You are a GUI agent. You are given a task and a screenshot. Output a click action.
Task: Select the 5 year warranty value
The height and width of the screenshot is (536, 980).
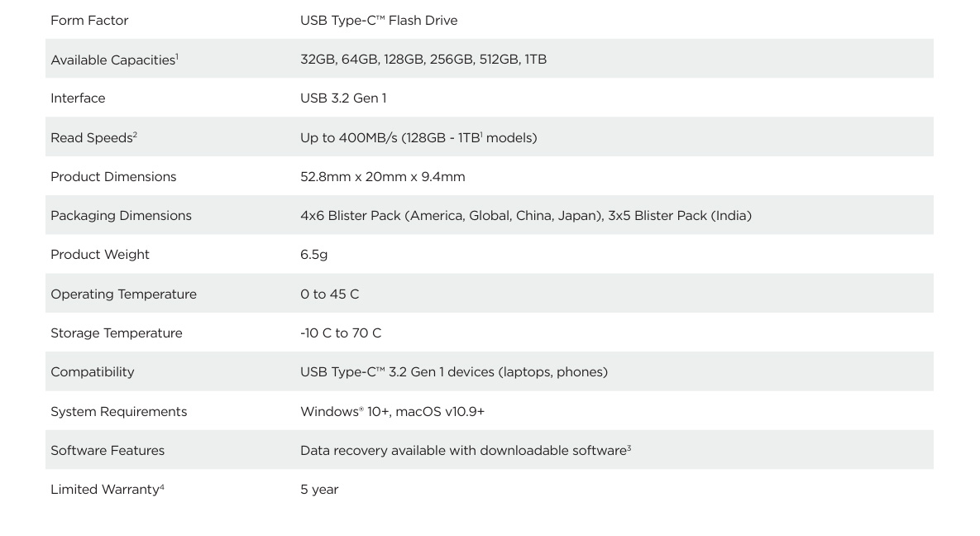point(319,489)
